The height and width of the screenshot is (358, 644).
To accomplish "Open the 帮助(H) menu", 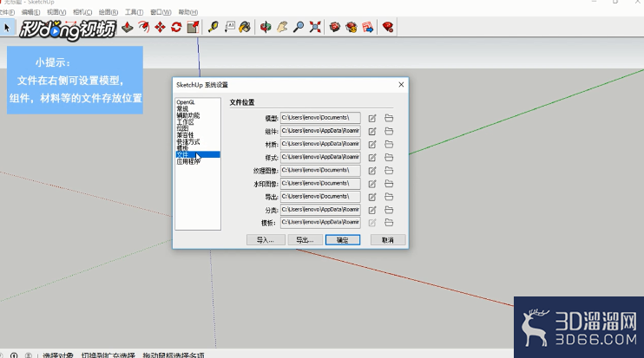I will pos(187,12).
